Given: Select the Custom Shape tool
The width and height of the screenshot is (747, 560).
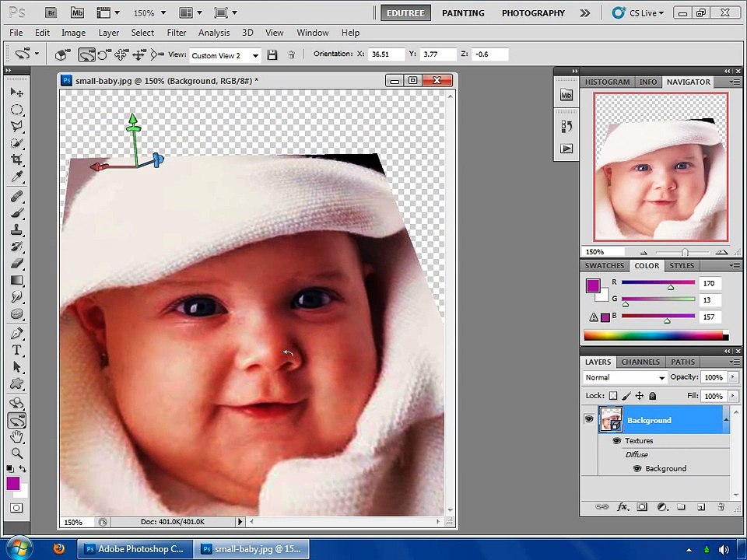Looking at the screenshot, I should click(16, 383).
